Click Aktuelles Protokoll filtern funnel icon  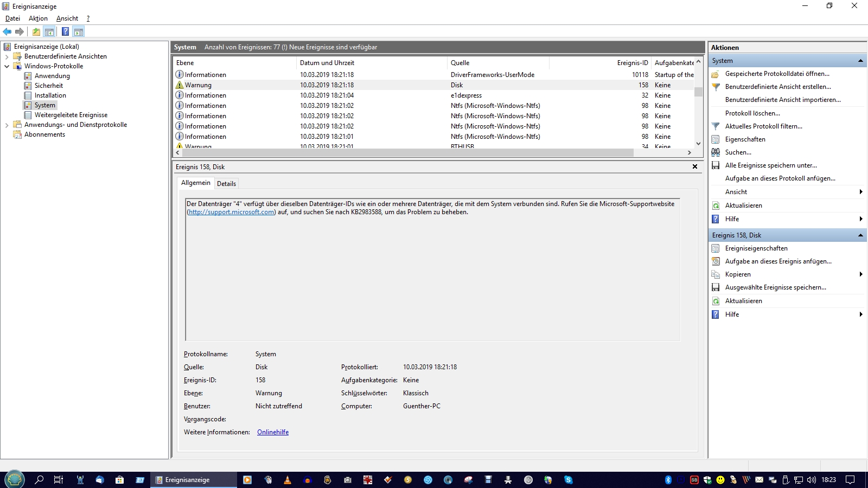pyautogui.click(x=716, y=126)
